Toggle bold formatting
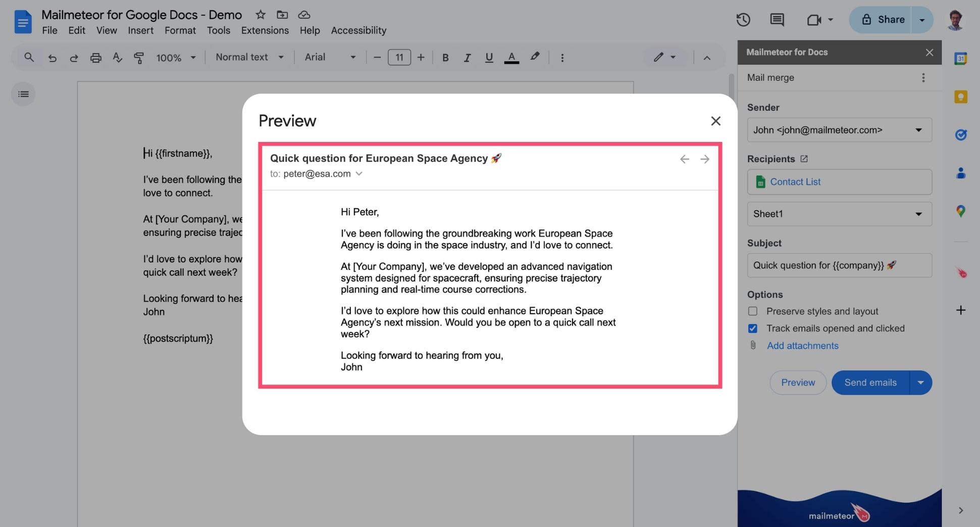This screenshot has width=980, height=527. coord(445,58)
